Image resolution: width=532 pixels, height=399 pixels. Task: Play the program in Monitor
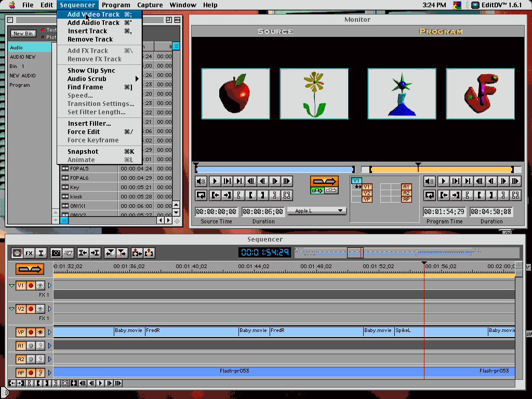pos(443,181)
